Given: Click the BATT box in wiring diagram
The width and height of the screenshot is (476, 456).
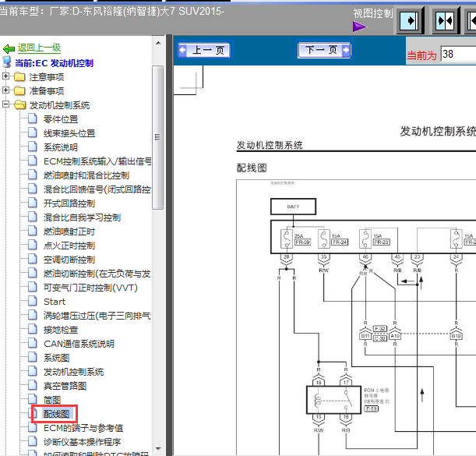Looking at the screenshot, I should point(293,207).
